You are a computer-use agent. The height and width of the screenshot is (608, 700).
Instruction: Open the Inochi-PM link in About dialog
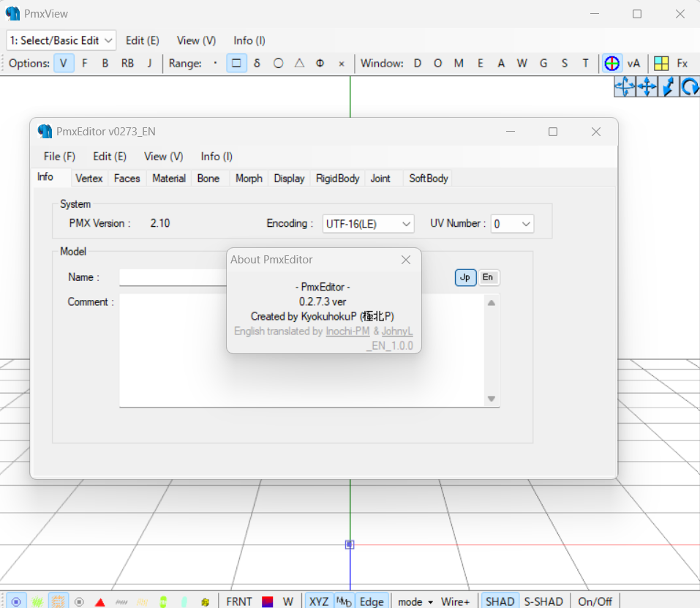coord(347,331)
